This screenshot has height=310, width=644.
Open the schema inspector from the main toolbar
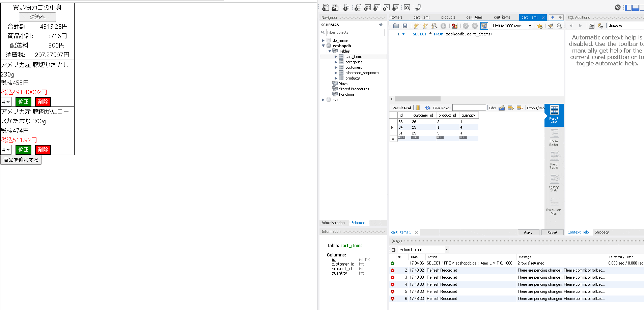coord(346,7)
